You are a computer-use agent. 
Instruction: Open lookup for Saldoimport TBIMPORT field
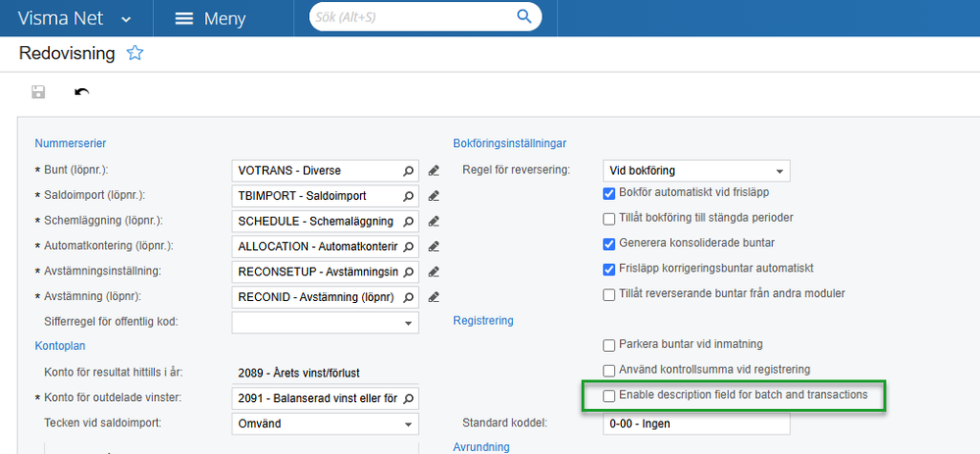(x=408, y=196)
